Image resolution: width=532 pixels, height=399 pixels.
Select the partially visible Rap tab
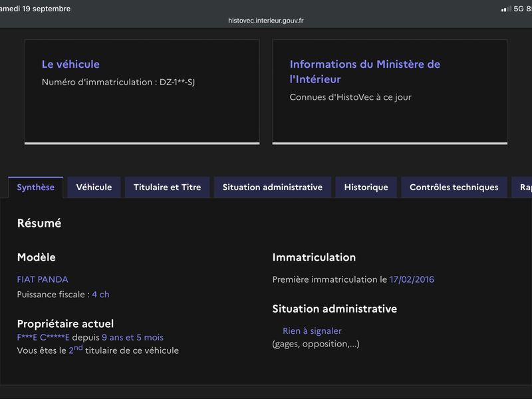(523, 188)
